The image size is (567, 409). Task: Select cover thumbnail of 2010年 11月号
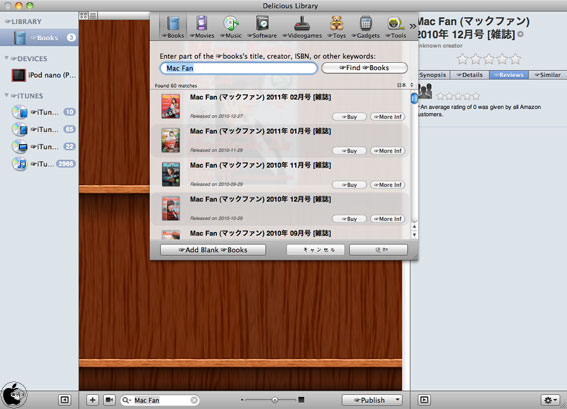(171, 174)
